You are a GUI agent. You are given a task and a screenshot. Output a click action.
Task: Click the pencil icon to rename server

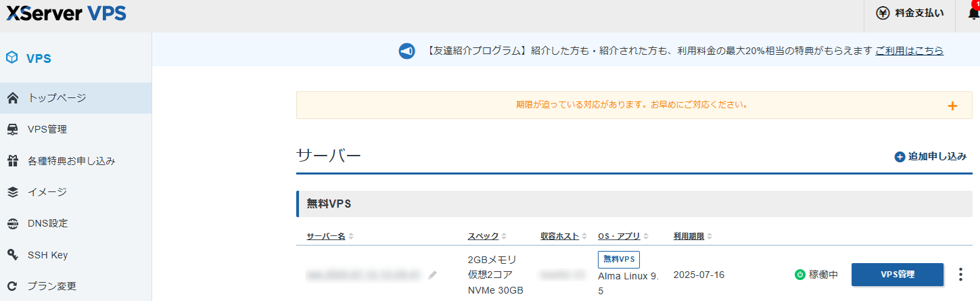point(433,275)
